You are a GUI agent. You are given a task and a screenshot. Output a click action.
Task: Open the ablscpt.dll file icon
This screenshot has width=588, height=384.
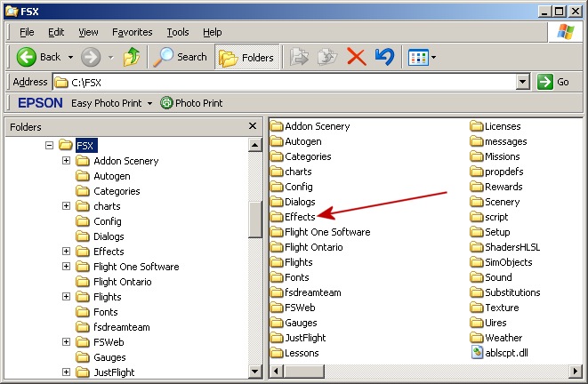click(477, 353)
